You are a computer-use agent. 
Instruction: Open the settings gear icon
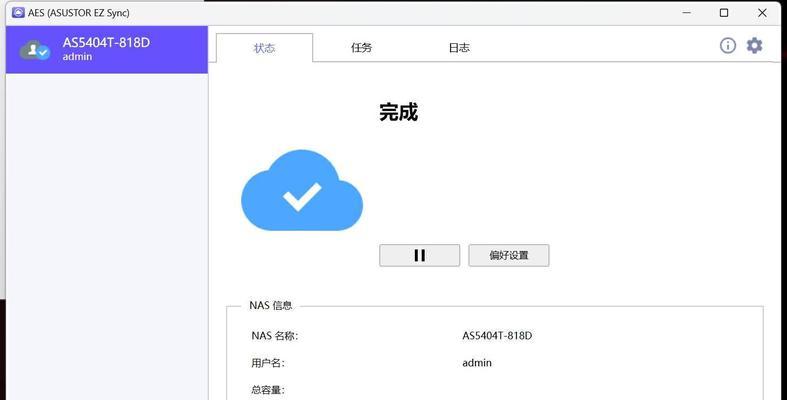pos(754,46)
